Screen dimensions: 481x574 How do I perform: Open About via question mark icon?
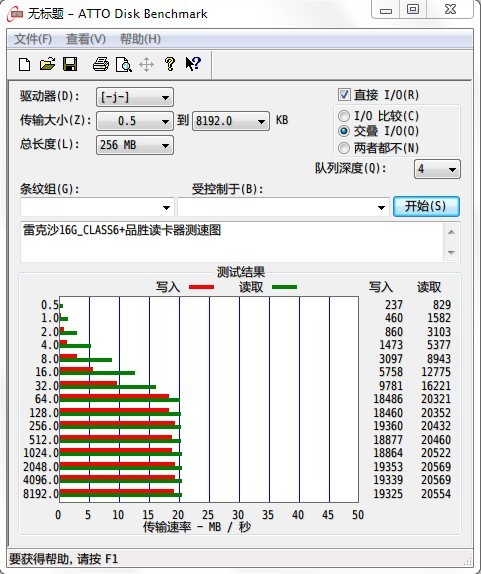[169, 64]
